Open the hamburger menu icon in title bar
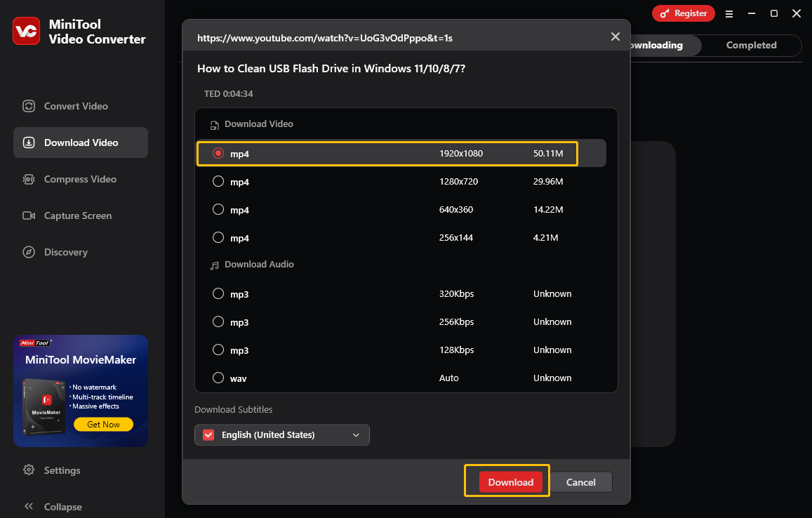 pos(729,14)
